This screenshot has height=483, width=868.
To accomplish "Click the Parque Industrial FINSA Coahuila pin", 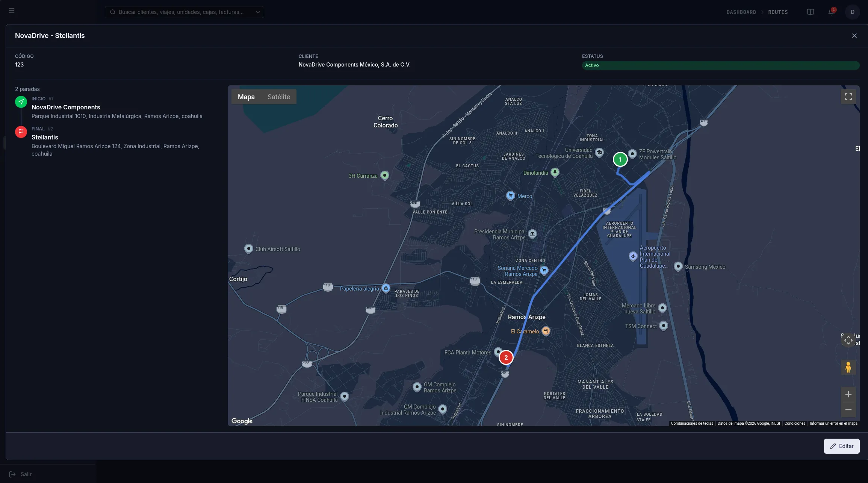I will 344,396.
